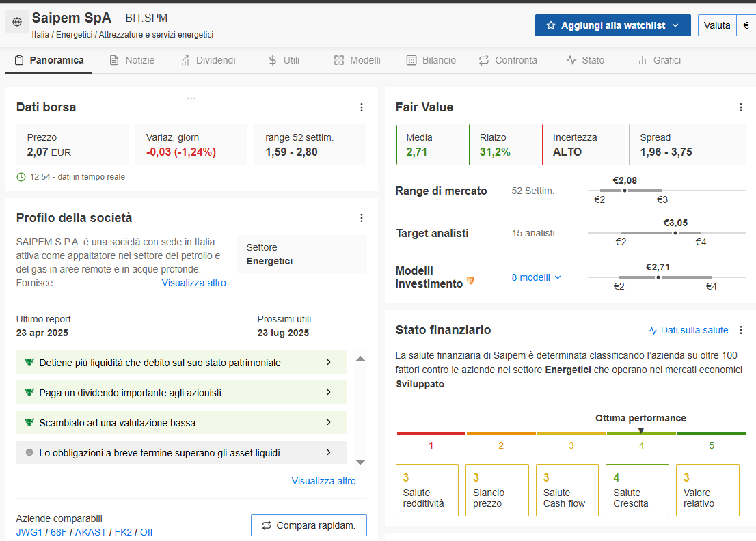
Task: Click Visualizza altro below the insights list
Action: click(x=323, y=481)
